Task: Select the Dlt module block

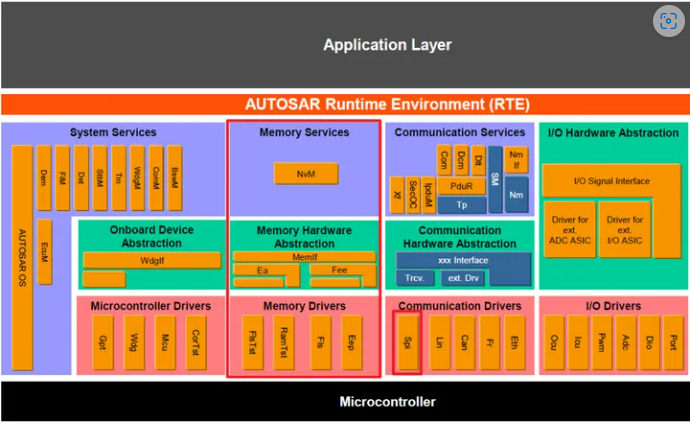Action: point(478,160)
